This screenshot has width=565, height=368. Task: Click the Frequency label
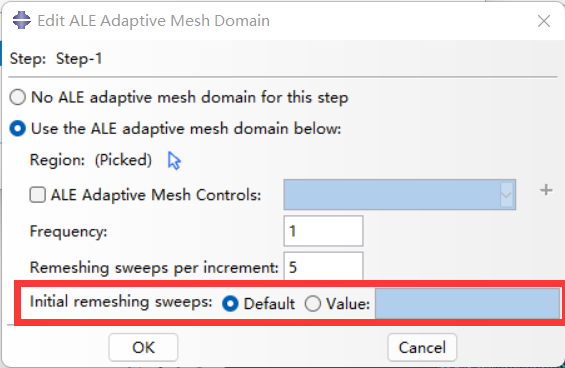coord(68,231)
